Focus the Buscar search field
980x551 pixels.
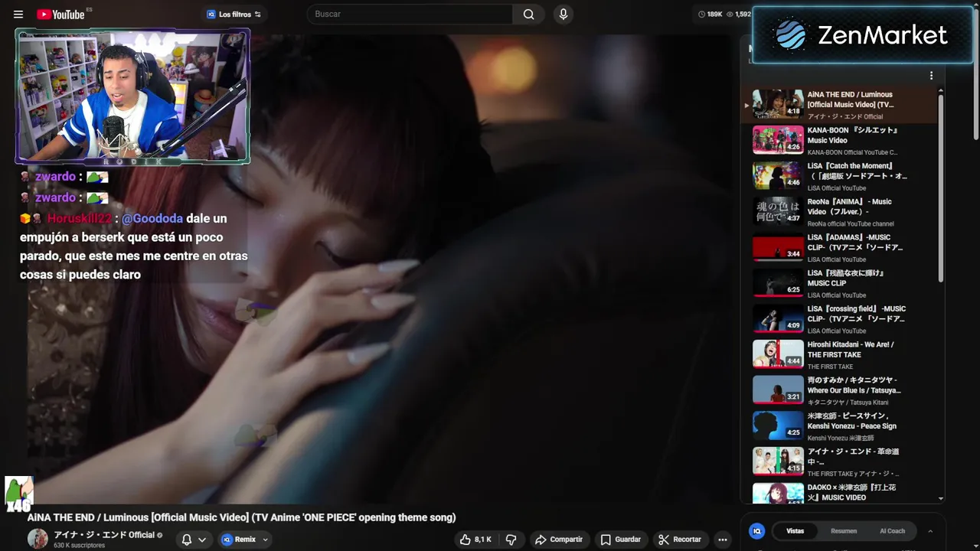(x=410, y=14)
